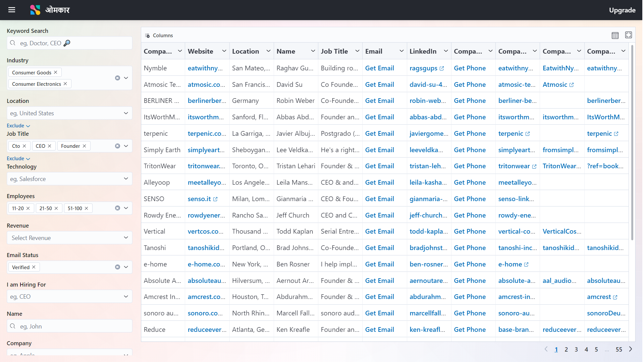Toggle fullscreen table icon
Viewport: 644px width, 362px height.
tap(629, 35)
